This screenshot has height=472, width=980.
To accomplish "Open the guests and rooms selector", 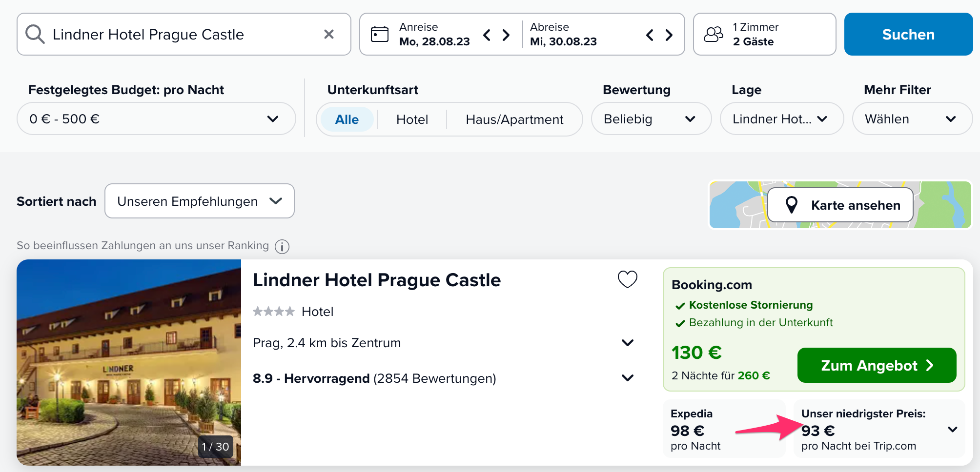I will coord(765,34).
